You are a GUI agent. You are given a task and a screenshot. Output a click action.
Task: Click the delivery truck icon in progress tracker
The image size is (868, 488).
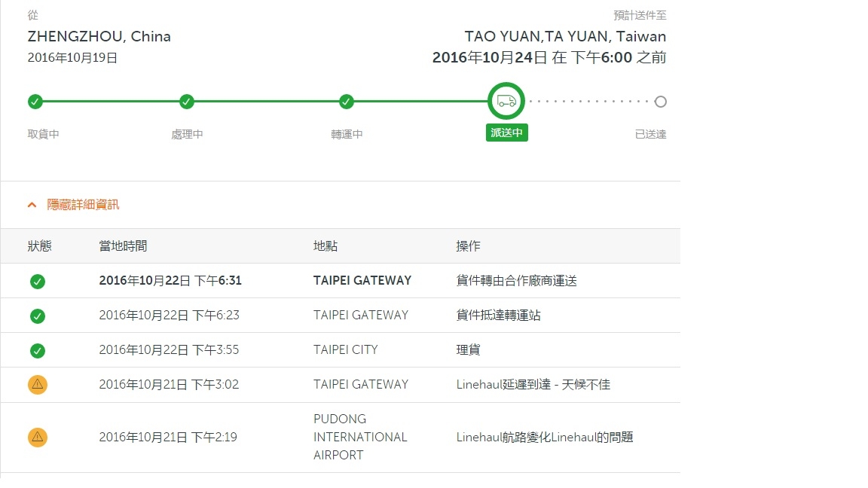[x=506, y=101]
